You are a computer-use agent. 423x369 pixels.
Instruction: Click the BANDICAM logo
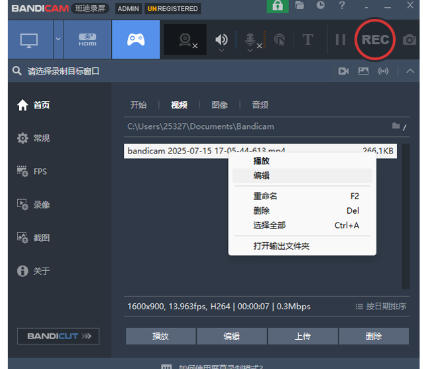pos(40,8)
